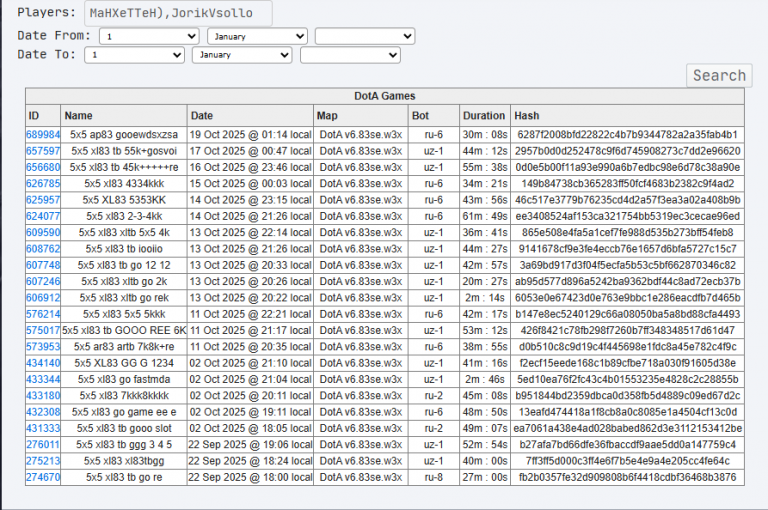
Task: Click the Hash column header
Action: pos(527,116)
